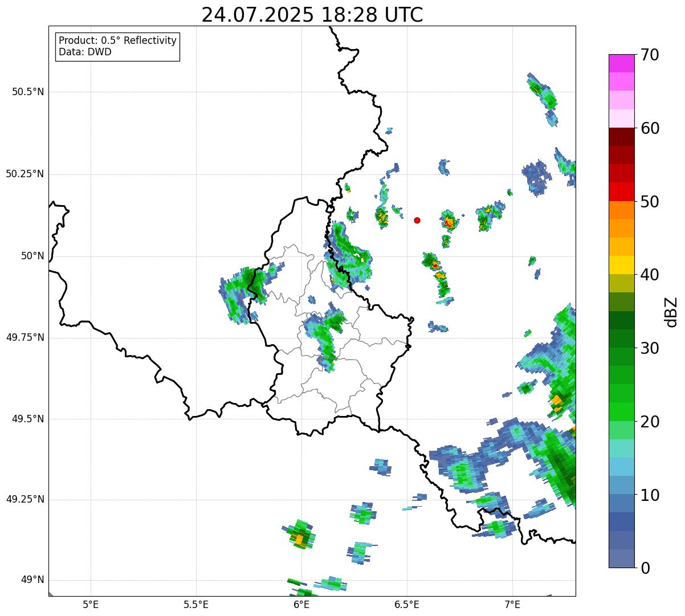Click the 50.5°N latitude label
This screenshot has height=616, width=685.
pos(28,92)
